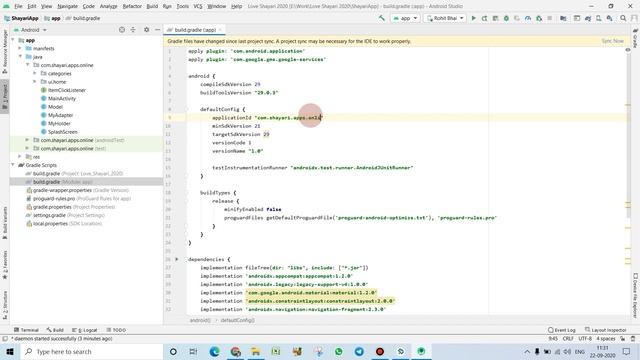Image resolution: width=640 pixels, height=360 pixels.
Task: Open WhatsApp from the taskbar
Action: pyautogui.click(x=338, y=351)
